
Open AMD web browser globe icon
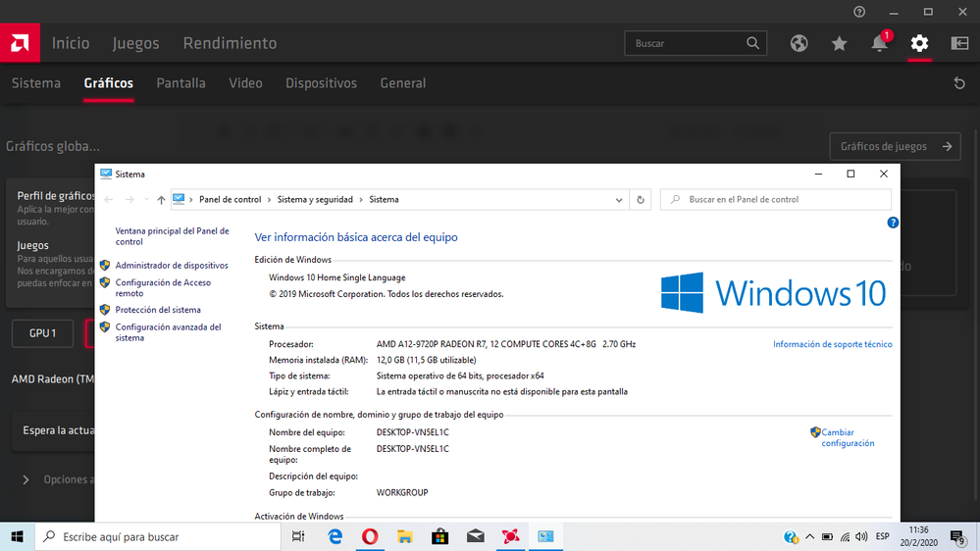(799, 43)
